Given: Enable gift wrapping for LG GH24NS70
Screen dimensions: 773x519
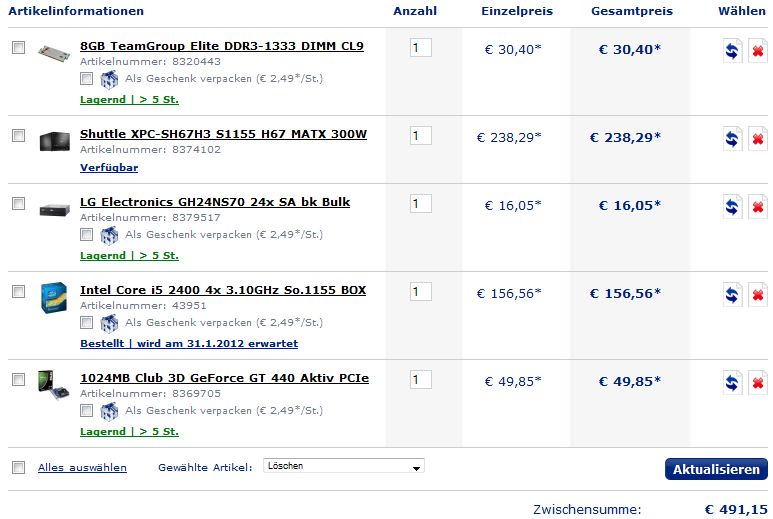Looking at the screenshot, I should 86,234.
